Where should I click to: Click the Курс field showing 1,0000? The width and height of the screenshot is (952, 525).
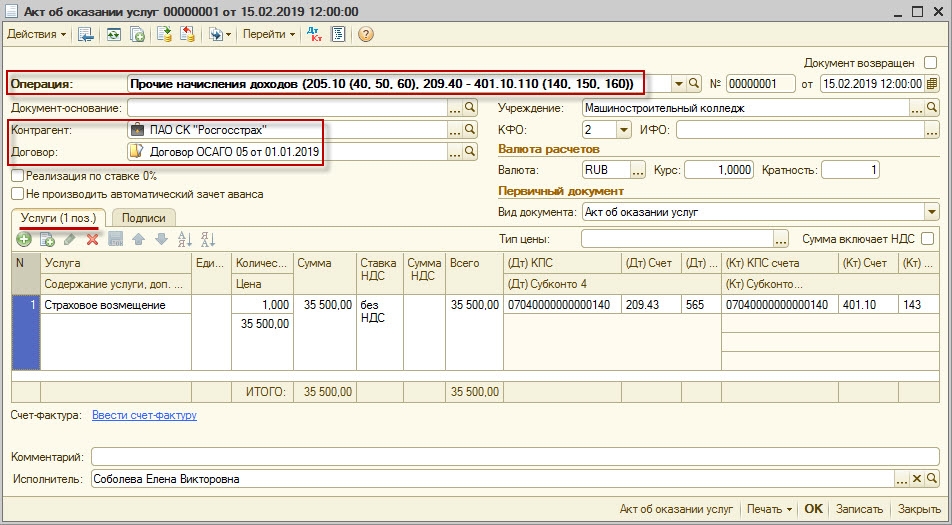(719, 171)
